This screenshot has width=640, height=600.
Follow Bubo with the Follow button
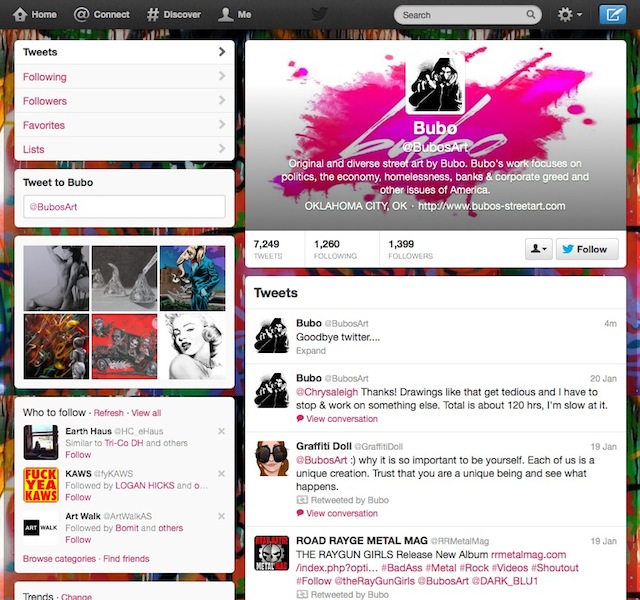click(x=587, y=249)
